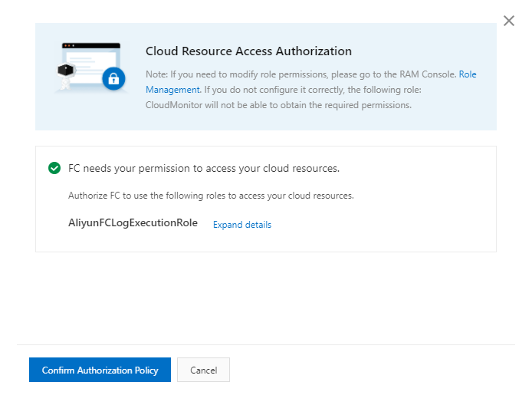Click the green checkmark status icon

(54, 168)
